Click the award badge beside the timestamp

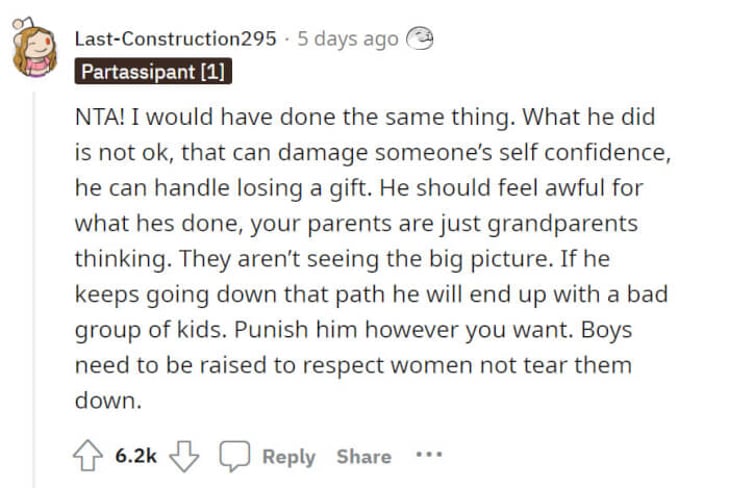(x=420, y=39)
